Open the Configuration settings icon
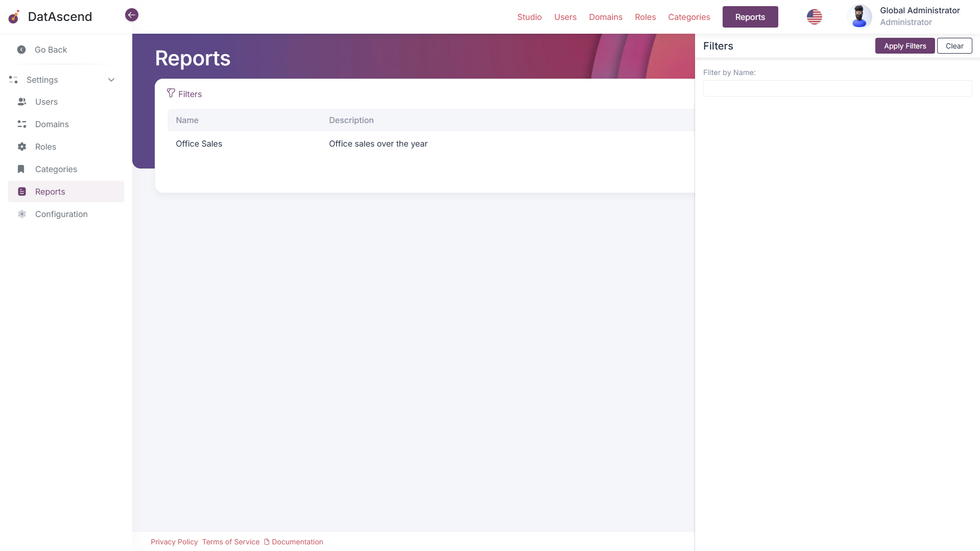Image resolution: width=980 pixels, height=551 pixels. coord(22,214)
